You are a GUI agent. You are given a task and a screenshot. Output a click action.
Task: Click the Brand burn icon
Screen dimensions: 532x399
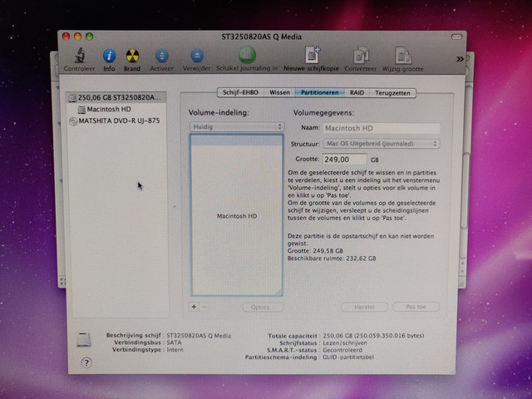[x=132, y=56]
